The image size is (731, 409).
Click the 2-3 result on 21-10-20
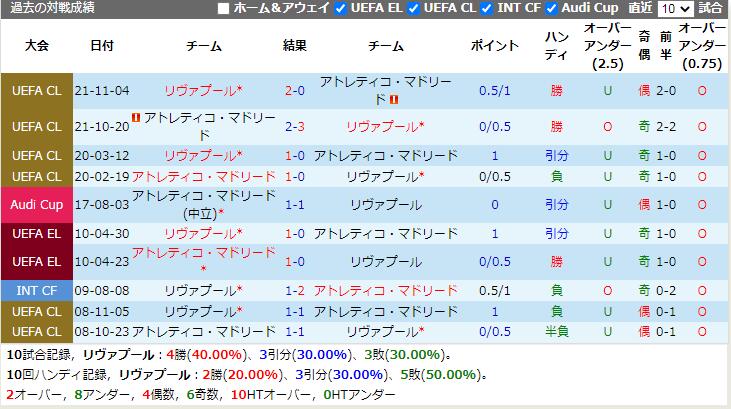click(295, 126)
